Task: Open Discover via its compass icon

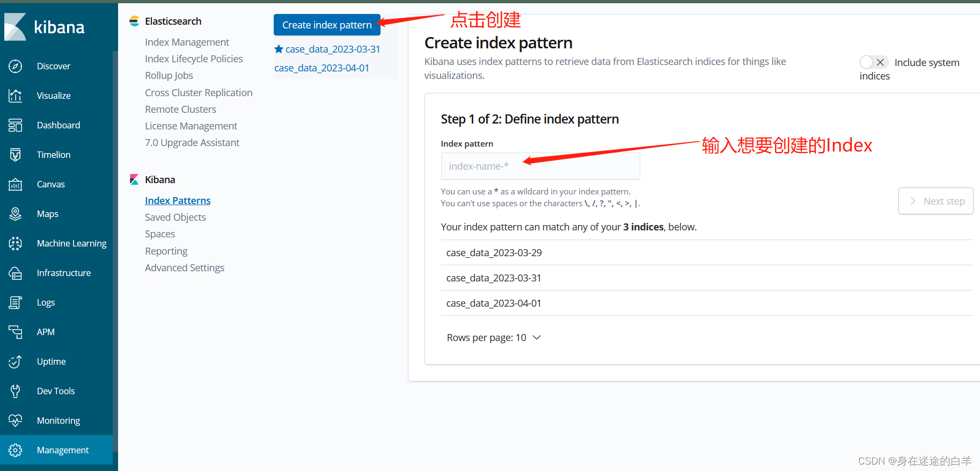Action: coord(16,66)
